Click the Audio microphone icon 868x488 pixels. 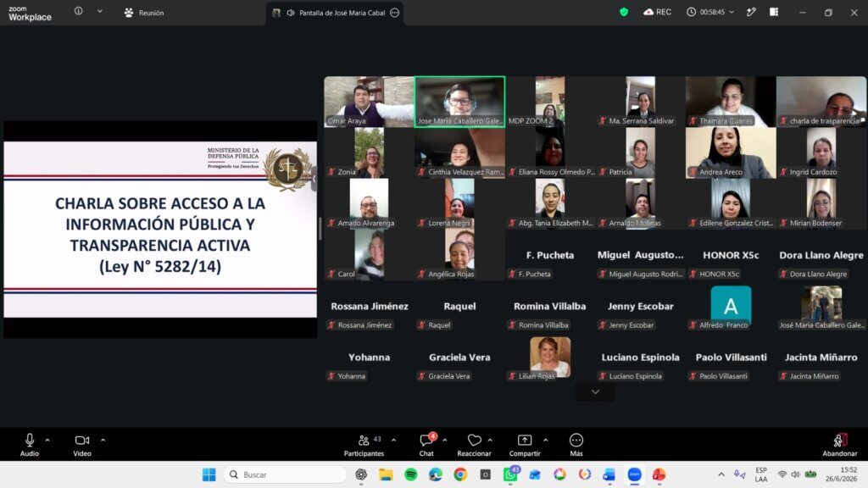tap(30, 440)
